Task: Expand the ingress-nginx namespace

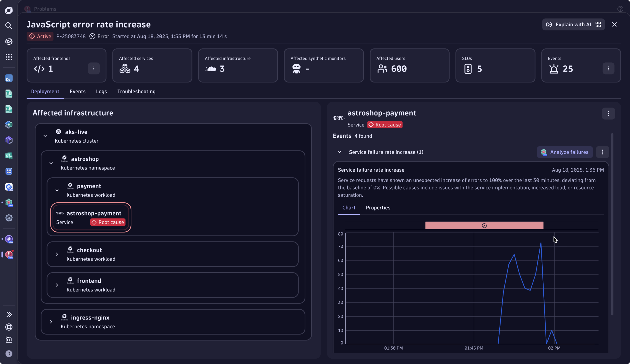Action: coord(51,322)
